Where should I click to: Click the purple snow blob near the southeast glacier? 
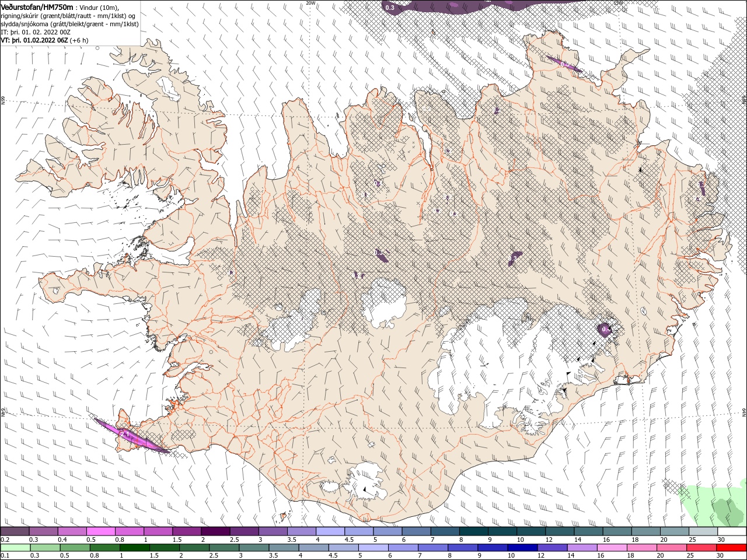[x=604, y=330]
